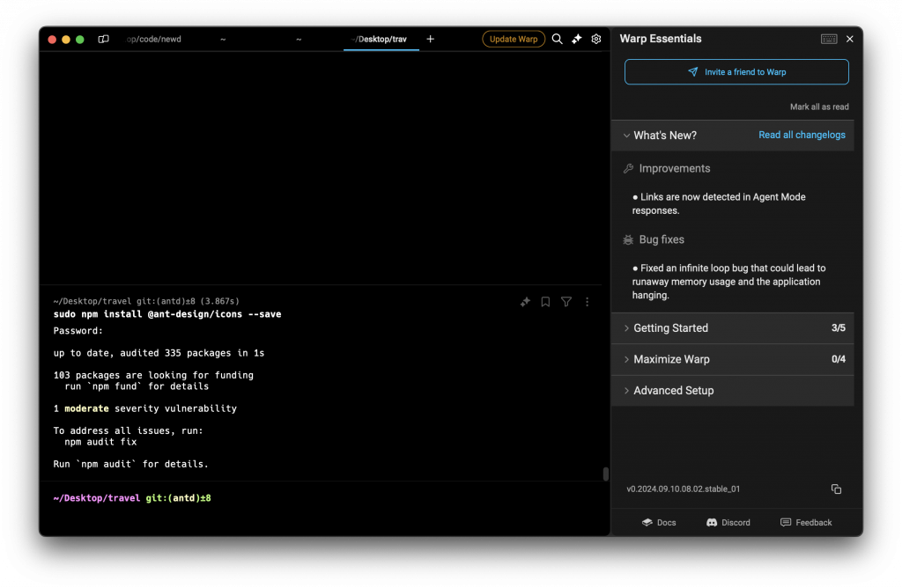Viewport: 902px width, 588px height.
Task: Click the block header path with 3.867s
Action: pos(146,301)
